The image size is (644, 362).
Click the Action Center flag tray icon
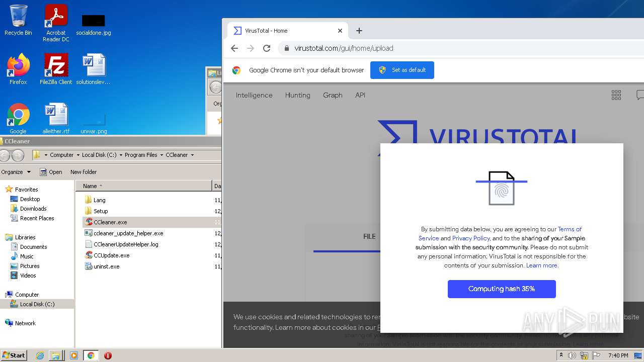(596, 355)
